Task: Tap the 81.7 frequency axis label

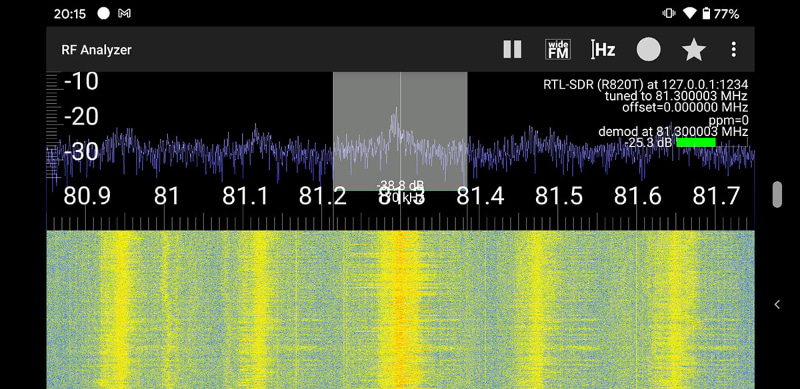Action: [716, 197]
